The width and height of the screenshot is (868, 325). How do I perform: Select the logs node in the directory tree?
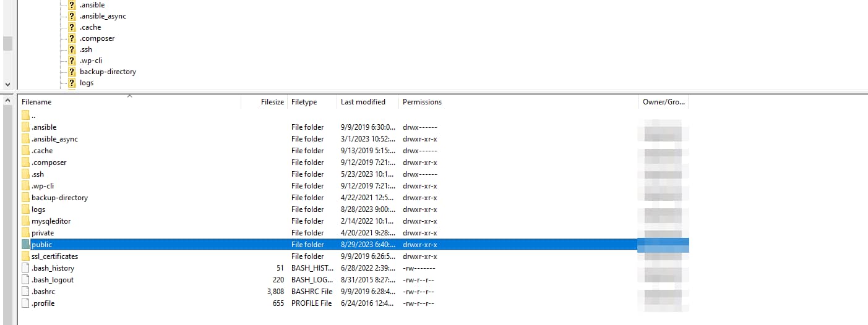tap(87, 83)
